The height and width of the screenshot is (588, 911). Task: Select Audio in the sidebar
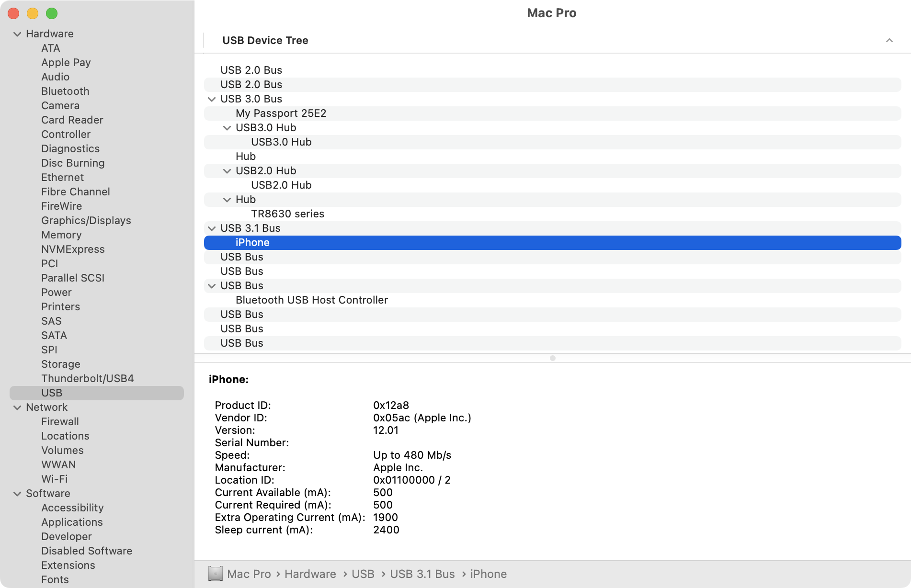click(56, 77)
